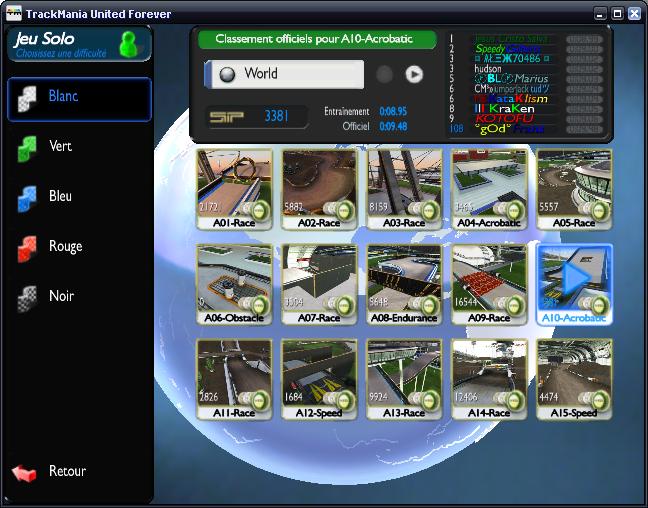Screen dimensions: 648x508
Task: Click the red Retour back arrow icon
Action: 26,472
